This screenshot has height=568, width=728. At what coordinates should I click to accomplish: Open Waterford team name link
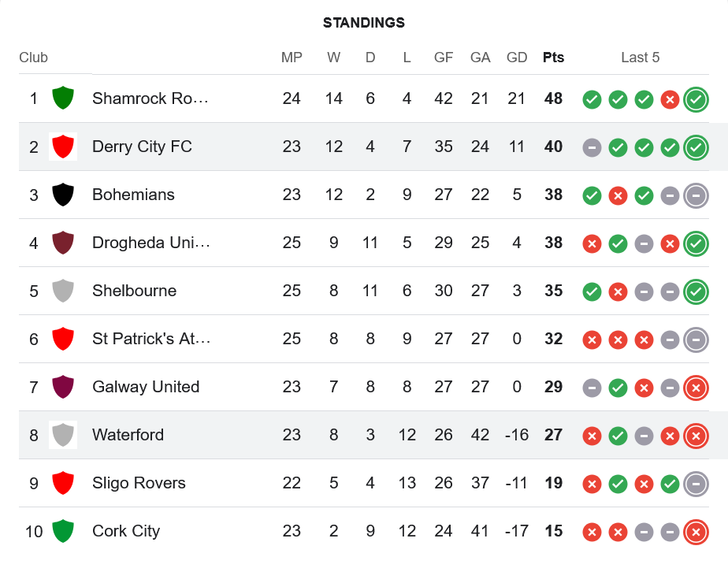pos(128,435)
